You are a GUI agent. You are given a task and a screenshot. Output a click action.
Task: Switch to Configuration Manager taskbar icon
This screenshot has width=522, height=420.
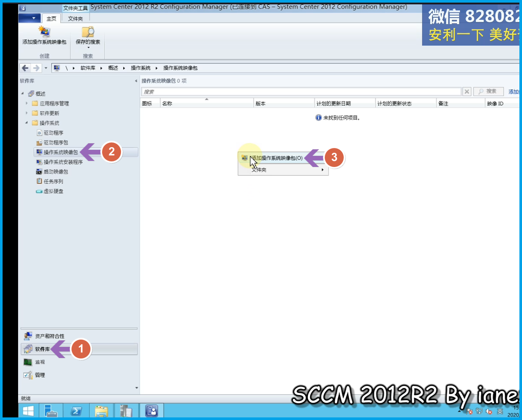tap(151, 412)
